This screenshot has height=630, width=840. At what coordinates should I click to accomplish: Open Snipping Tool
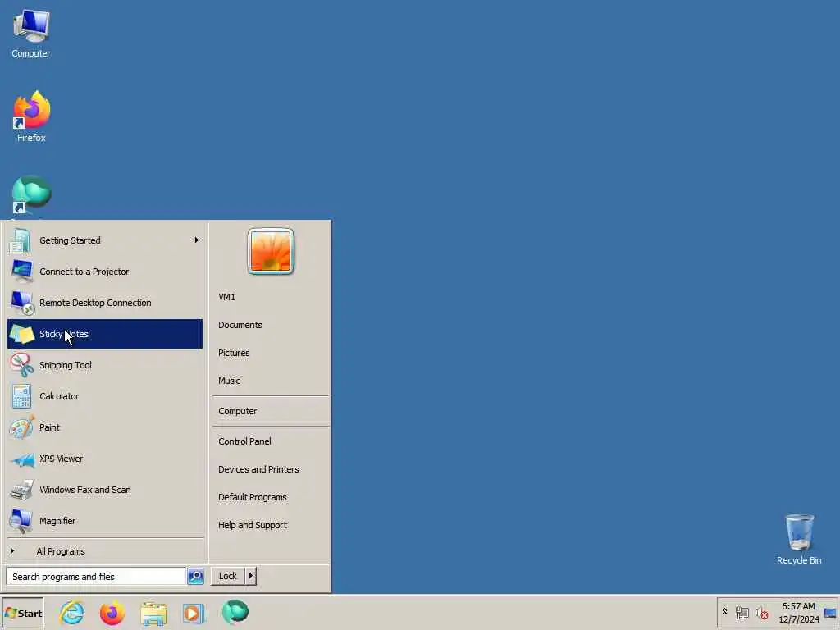pos(105,365)
